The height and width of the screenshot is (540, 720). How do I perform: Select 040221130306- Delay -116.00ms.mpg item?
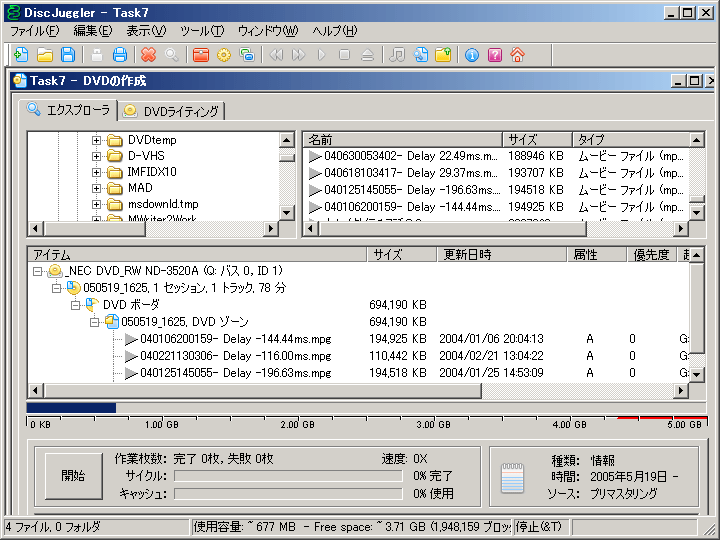[236, 356]
